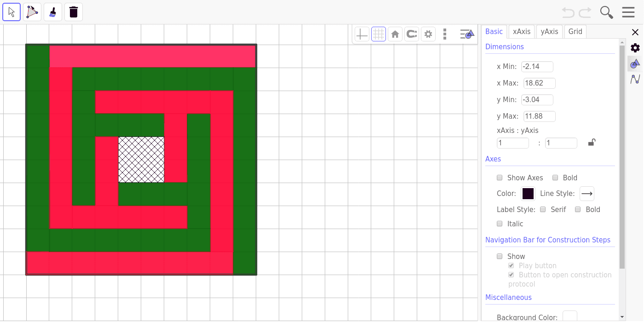Click the Redo arrow
The width and height of the screenshot is (644, 322).
(585, 12)
